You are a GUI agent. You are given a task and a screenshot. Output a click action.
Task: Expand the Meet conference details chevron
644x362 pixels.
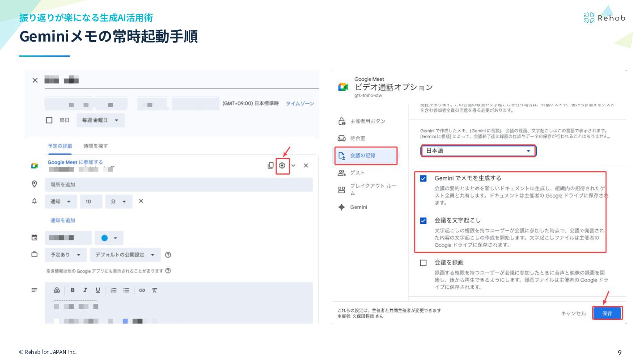click(293, 165)
